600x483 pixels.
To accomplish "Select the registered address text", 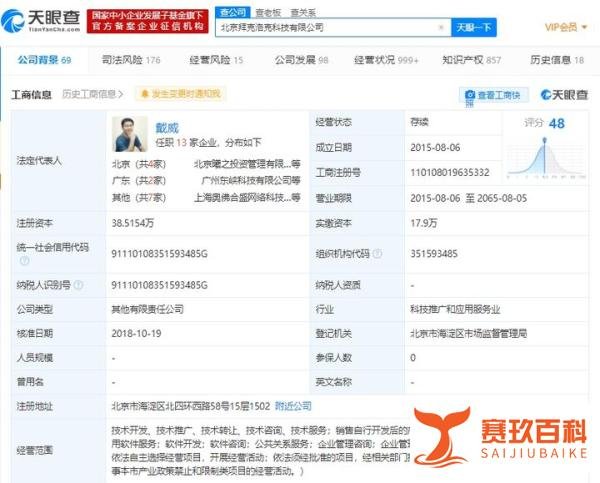I will pyautogui.click(x=191, y=406).
